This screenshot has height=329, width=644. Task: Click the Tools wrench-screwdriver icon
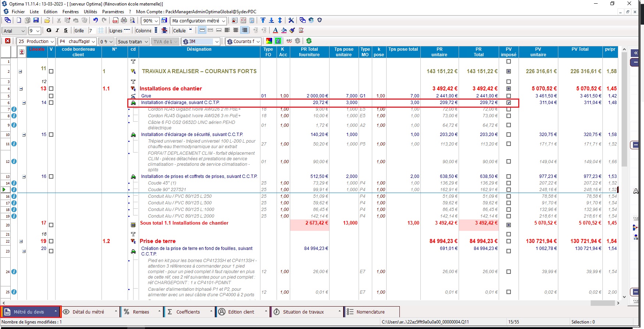pyautogui.click(x=291, y=21)
